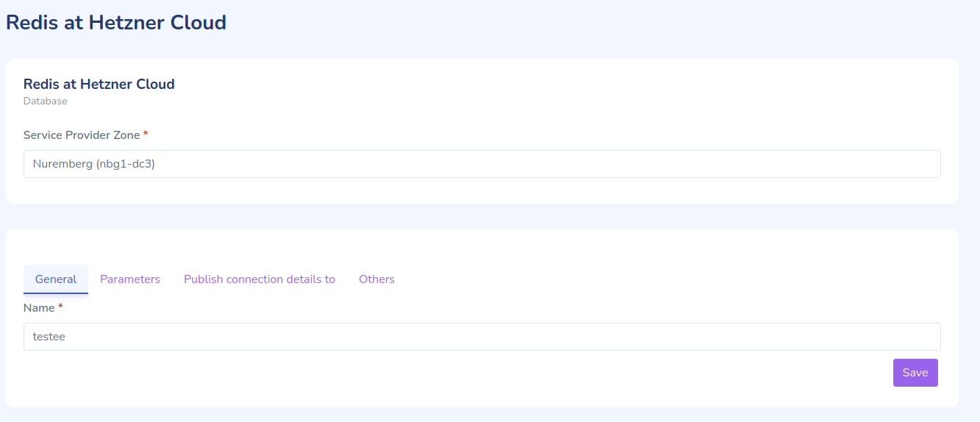This screenshot has width=980, height=422.
Task: Place cursor on the word testee
Action: tap(49, 337)
